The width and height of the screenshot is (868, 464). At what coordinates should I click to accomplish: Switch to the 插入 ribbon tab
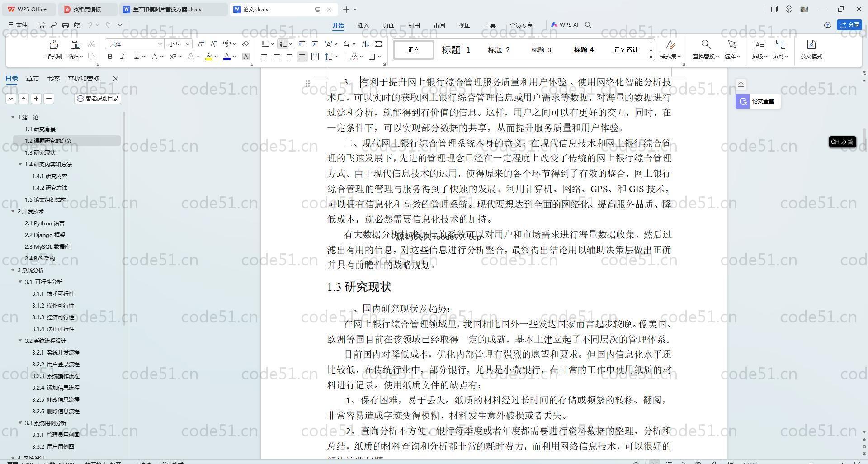(x=363, y=25)
